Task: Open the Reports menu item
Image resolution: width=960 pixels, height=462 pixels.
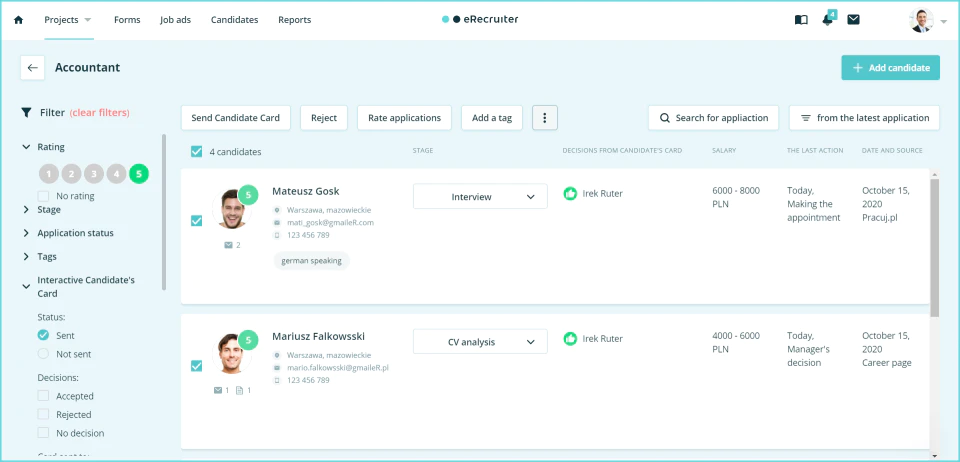Action: click(x=294, y=20)
